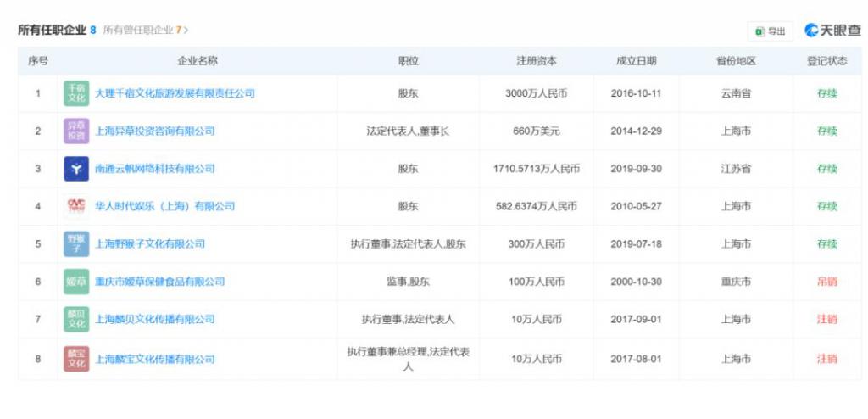Open 上海异草投资咨询有限公司 link
Viewport: 868px width, 419px height.
click(x=155, y=131)
